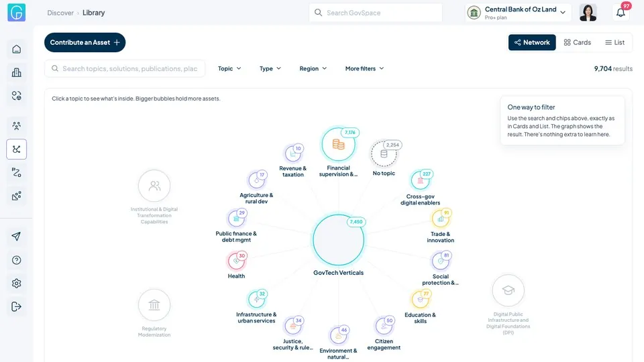Click the Trade & innovation bubble
Screen dimensions: 644x362
tap(440, 219)
